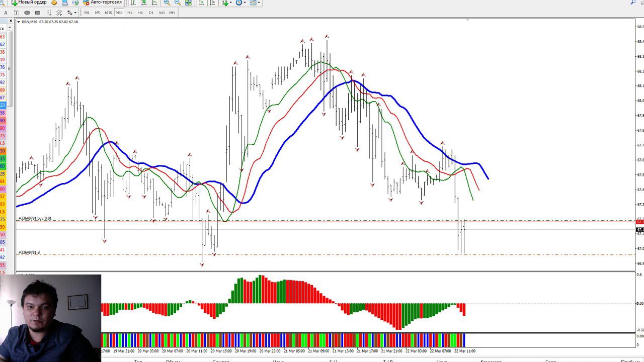The width and height of the screenshot is (644, 362).
Task: Click the stop loss #33649781 sl label
Action: point(29,252)
